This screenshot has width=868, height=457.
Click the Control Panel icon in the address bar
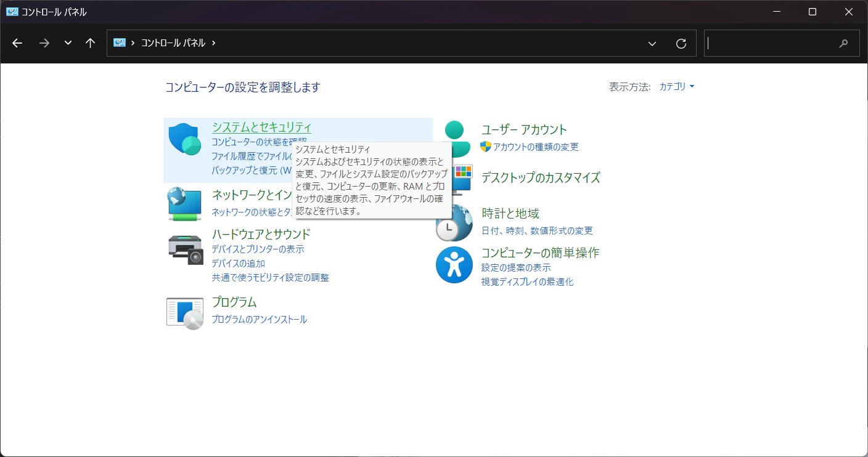tap(120, 43)
